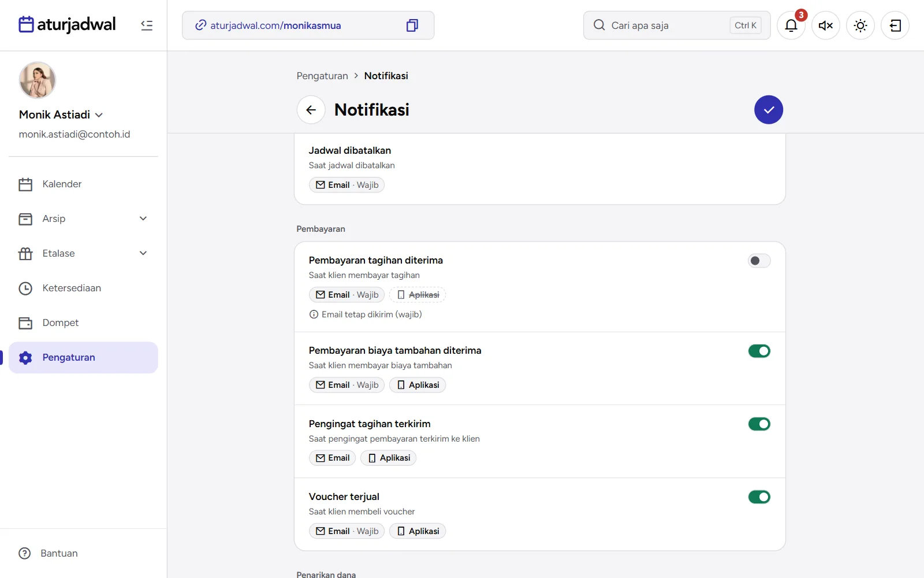Go back with the arrow button
Image resolution: width=924 pixels, height=578 pixels.
pyautogui.click(x=311, y=110)
